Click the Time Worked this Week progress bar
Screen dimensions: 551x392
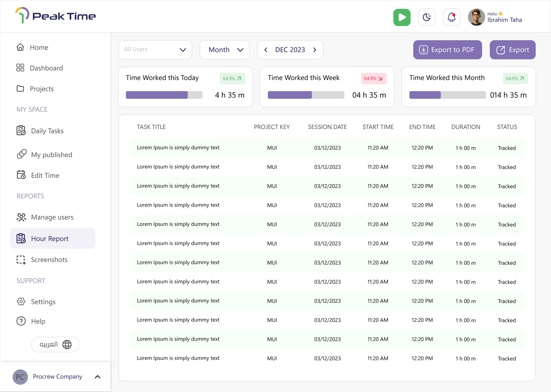(306, 95)
